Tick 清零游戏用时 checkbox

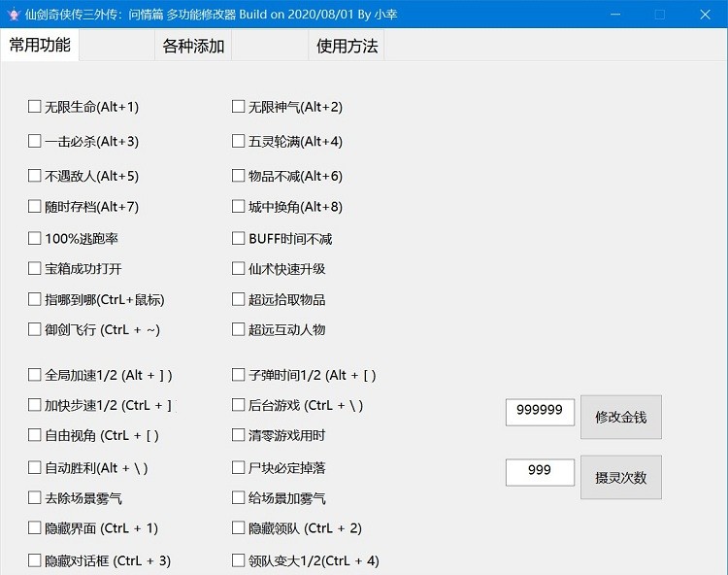tap(238, 435)
